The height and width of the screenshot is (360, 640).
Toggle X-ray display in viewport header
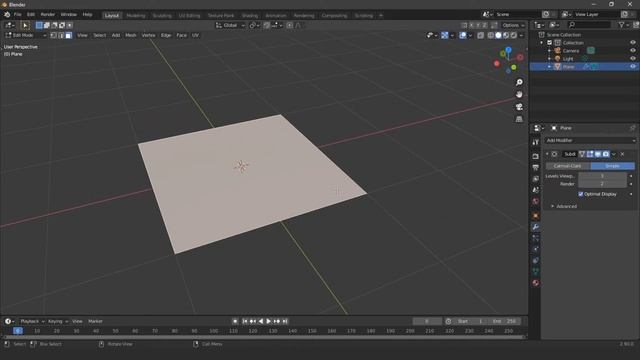click(x=481, y=36)
